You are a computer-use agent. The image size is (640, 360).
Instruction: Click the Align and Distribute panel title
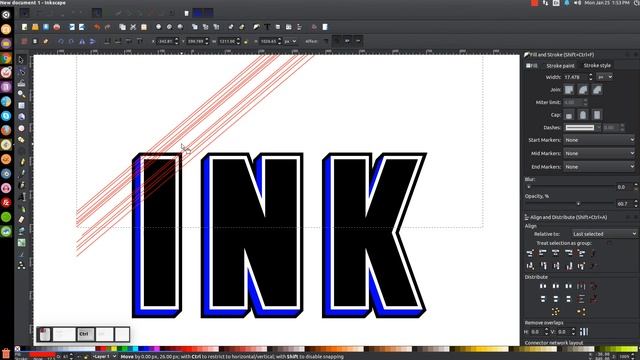(x=568, y=218)
